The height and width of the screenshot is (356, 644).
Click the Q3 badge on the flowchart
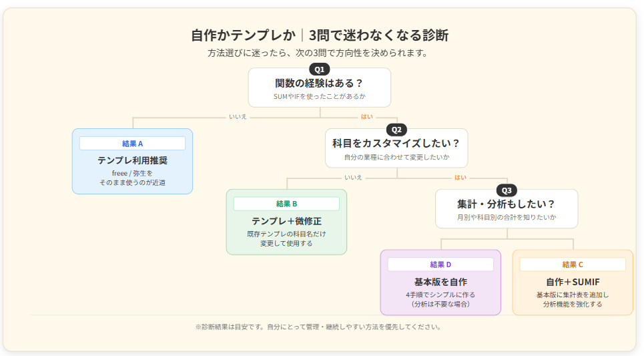[507, 190]
